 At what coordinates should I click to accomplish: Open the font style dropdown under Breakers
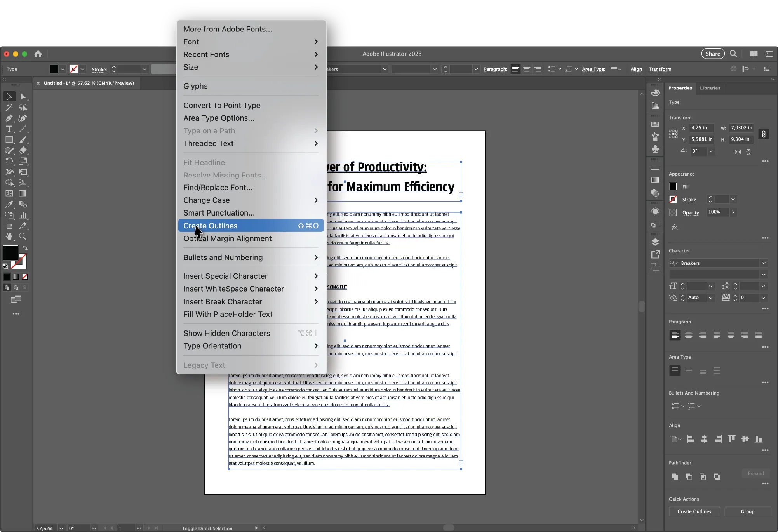tap(764, 275)
